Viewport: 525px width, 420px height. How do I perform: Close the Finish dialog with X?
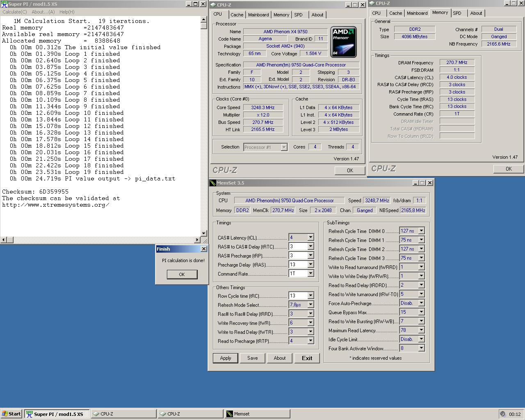(203, 249)
